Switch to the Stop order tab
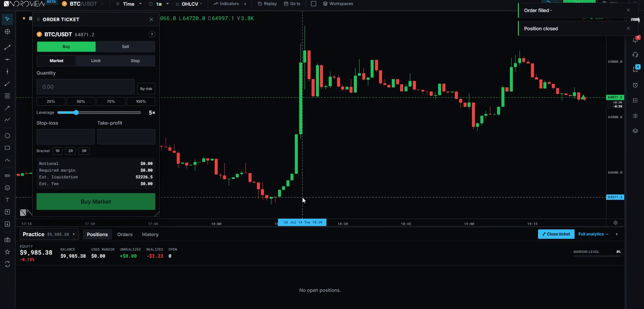The height and width of the screenshot is (309, 644). point(135,61)
